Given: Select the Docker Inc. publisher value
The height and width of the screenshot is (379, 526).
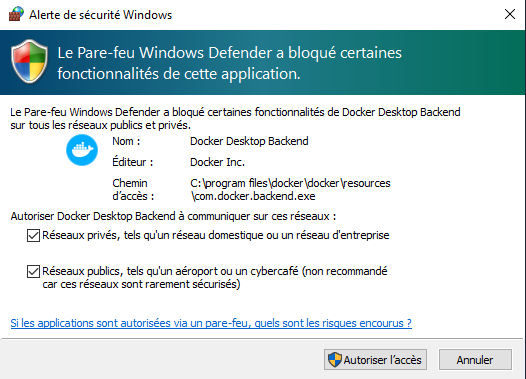Looking at the screenshot, I should pos(217,162).
